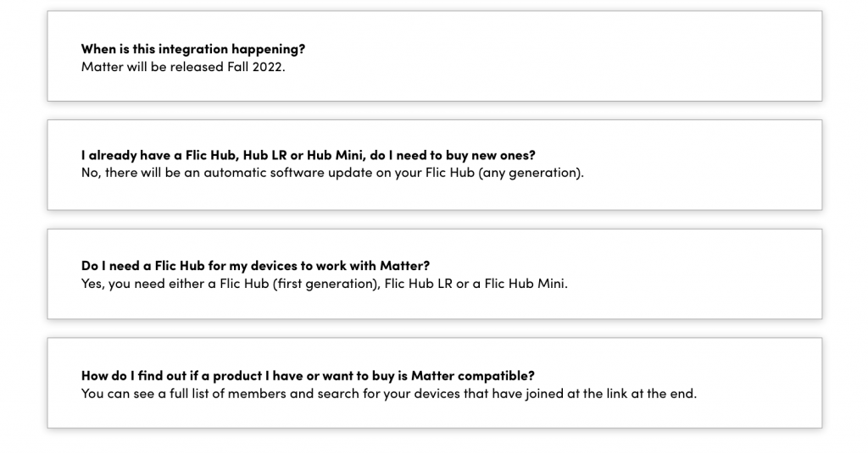The image size is (868, 454).
Task: Click the "When is this integration happening?" question
Action: click(193, 48)
